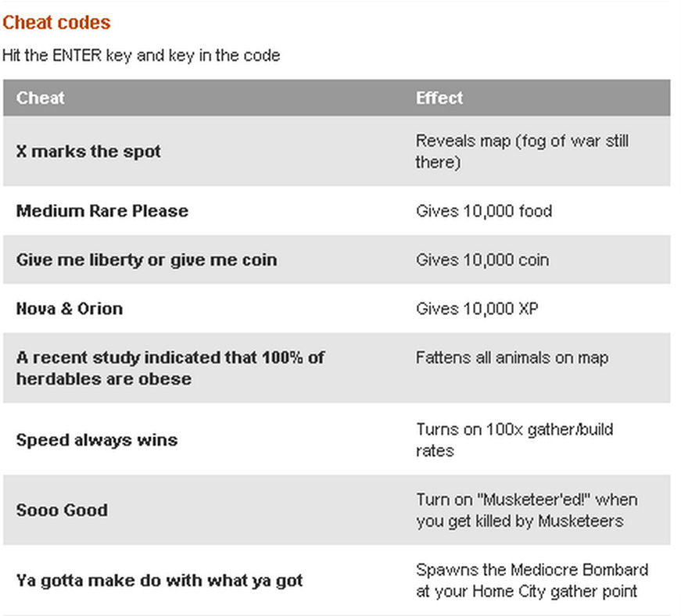Click "Ya gotta make do with what ya got"
The height and width of the screenshot is (616, 681).
click(159, 581)
